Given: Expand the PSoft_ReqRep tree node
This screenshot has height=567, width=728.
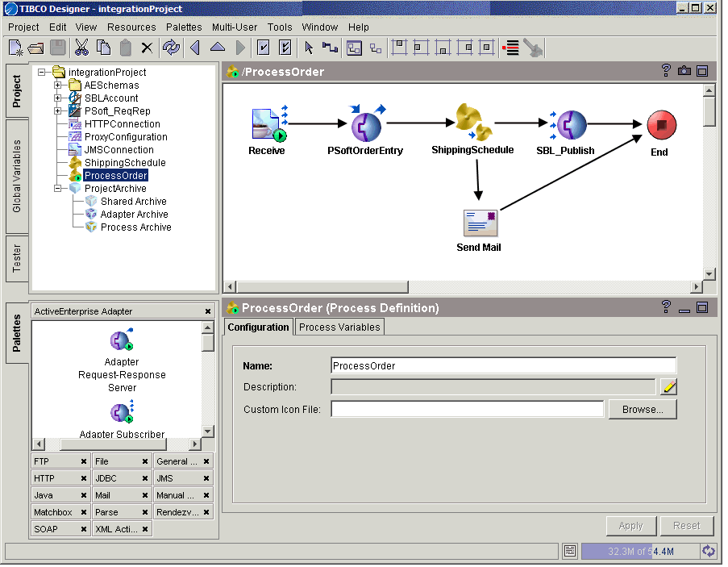Looking at the screenshot, I should (58, 111).
